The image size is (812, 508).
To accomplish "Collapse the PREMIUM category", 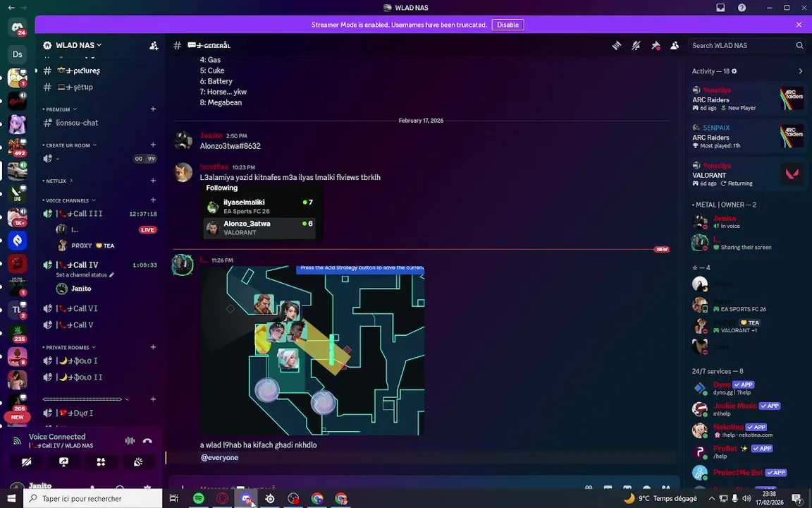I will [x=60, y=109].
